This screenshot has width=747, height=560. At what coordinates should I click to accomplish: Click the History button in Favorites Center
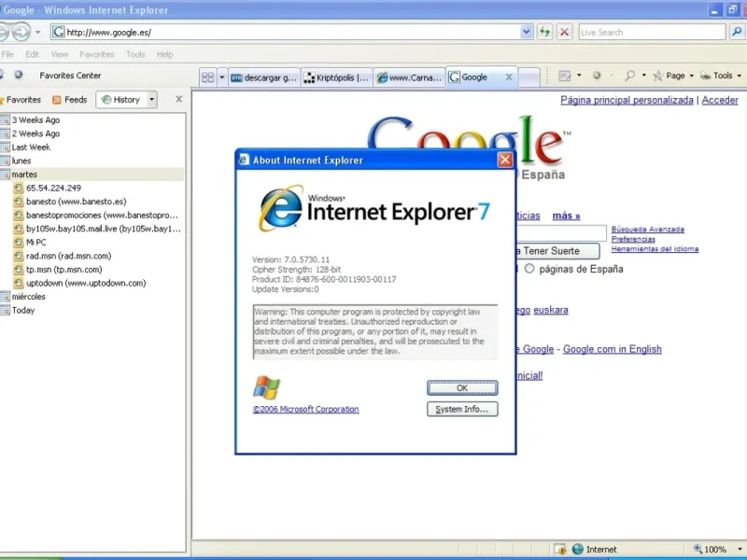121,100
